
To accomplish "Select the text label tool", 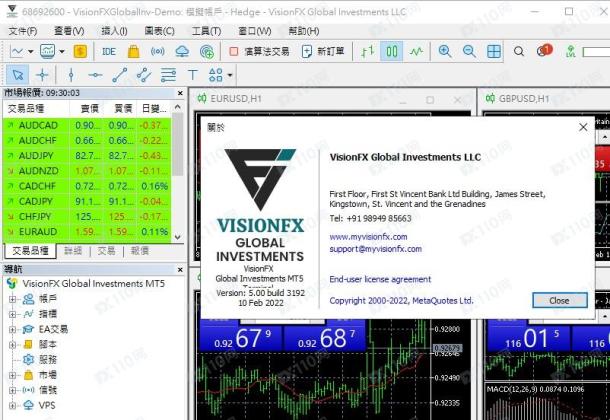I will pos(193,75).
